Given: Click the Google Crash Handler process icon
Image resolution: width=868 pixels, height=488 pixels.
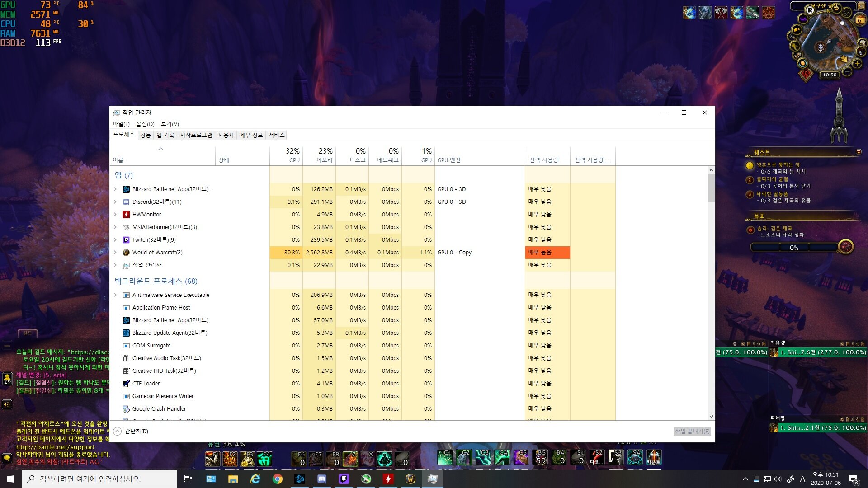Looking at the screenshot, I should pos(126,409).
